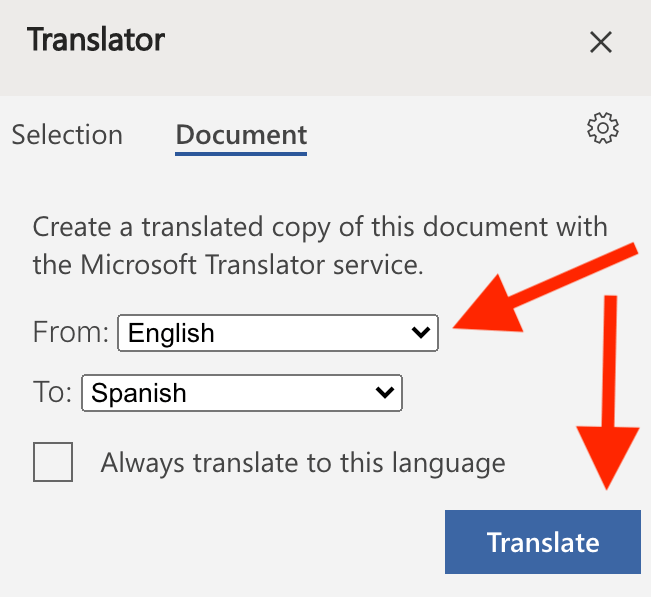The height and width of the screenshot is (597, 651).
Task: Click the Translator pane title
Action: click(x=96, y=40)
